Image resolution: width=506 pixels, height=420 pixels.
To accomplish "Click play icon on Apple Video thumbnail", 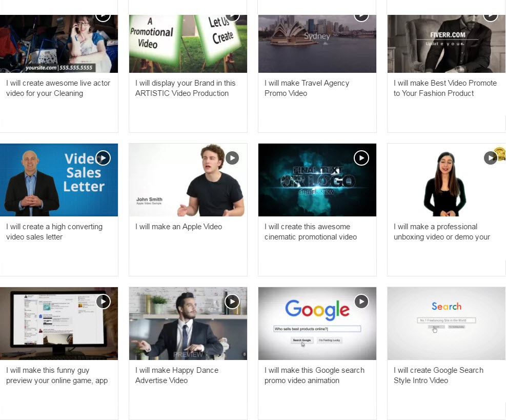I will [232, 158].
